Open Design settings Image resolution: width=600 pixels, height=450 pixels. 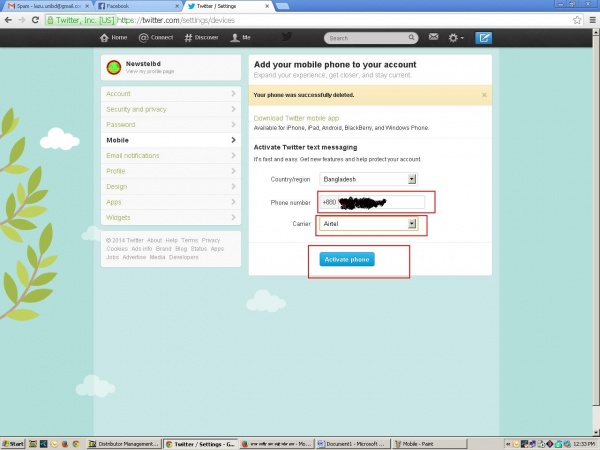(x=171, y=186)
